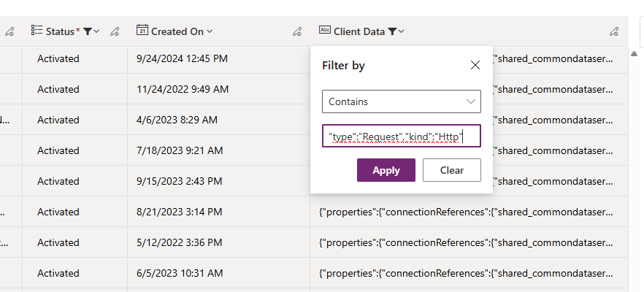Click the Activated status in the 6/5/2023 row
This screenshot has height=292, width=644.
pyautogui.click(x=58, y=273)
